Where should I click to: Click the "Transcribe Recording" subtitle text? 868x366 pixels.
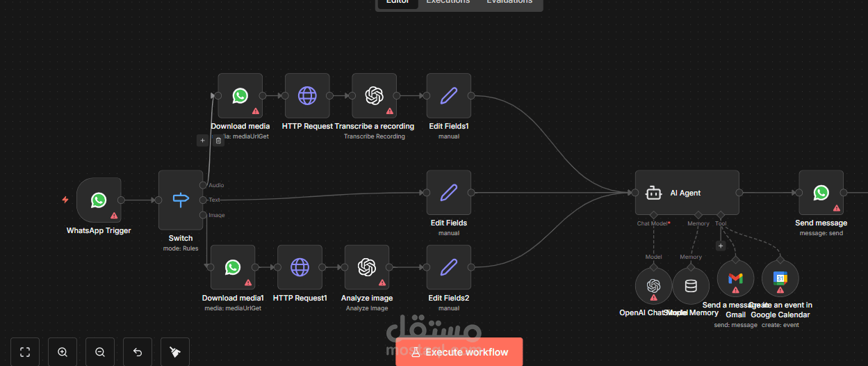click(x=375, y=136)
